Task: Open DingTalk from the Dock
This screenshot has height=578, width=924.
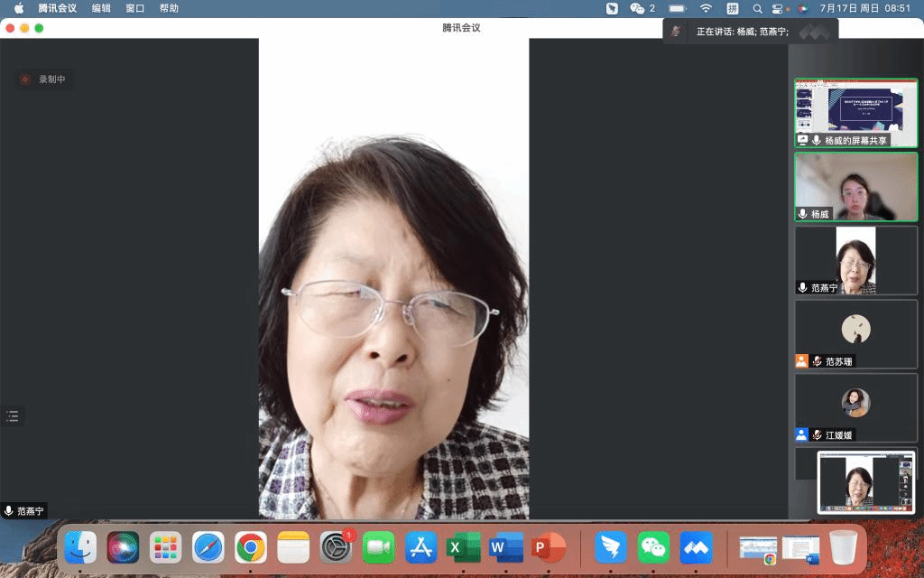Action: click(x=611, y=547)
